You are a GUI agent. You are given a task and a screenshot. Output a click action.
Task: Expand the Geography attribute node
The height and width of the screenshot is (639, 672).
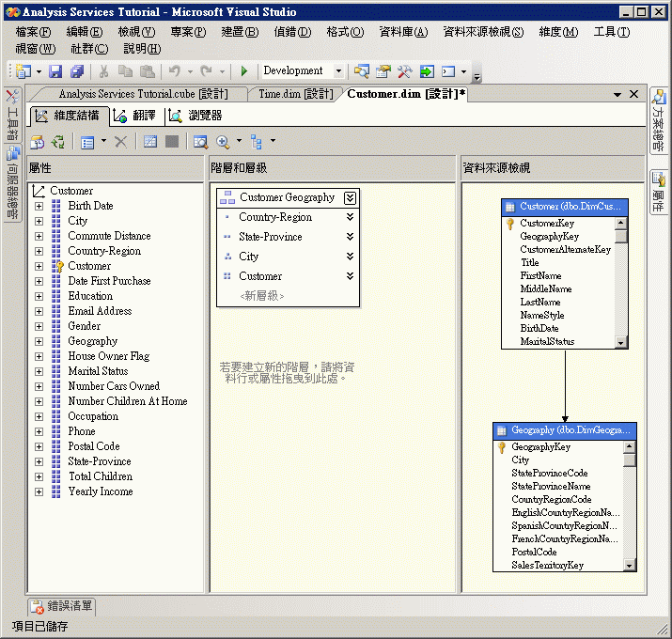[x=39, y=341]
